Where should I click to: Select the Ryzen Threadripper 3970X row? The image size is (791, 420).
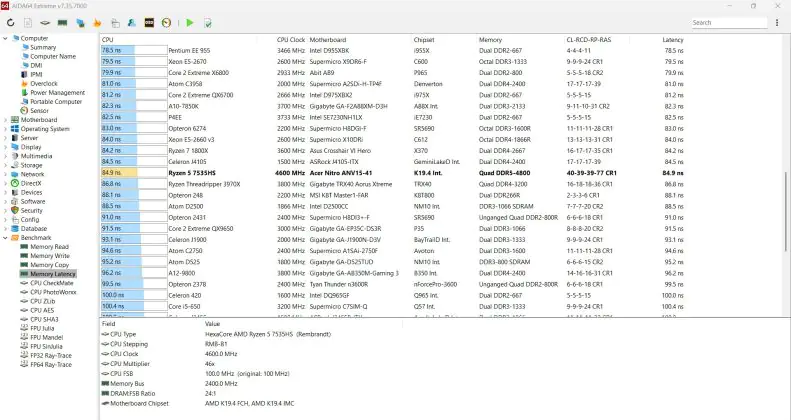(392, 184)
